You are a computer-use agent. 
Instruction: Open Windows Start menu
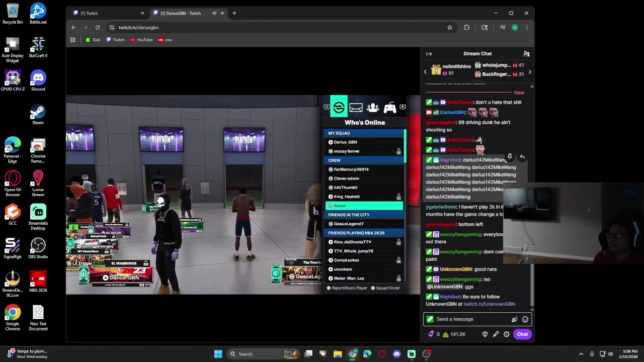tap(218, 354)
